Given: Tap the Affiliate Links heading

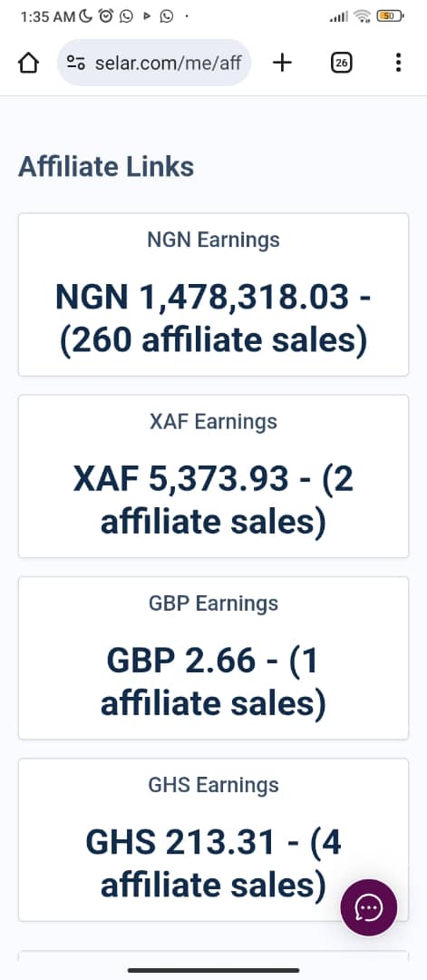Looking at the screenshot, I should (x=106, y=167).
